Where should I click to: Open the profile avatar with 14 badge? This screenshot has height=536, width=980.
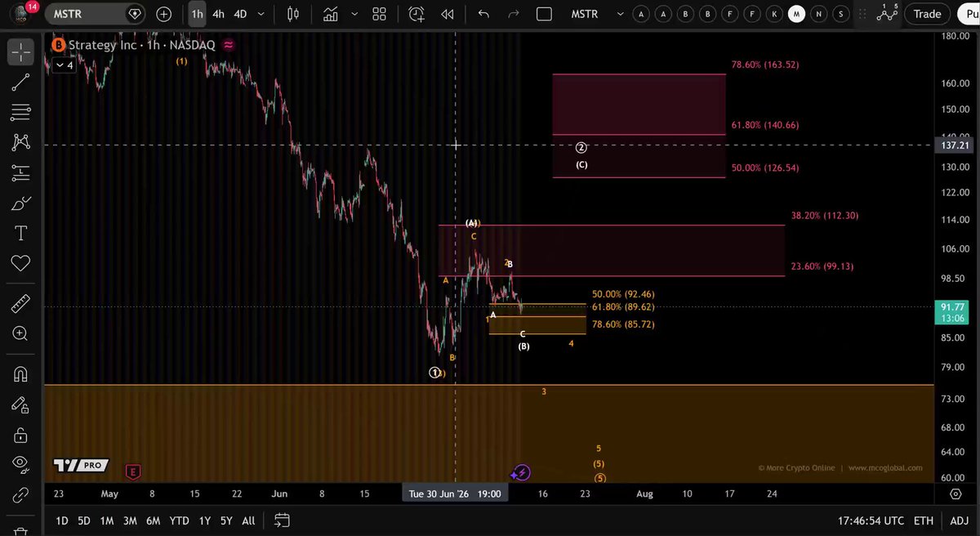point(21,14)
